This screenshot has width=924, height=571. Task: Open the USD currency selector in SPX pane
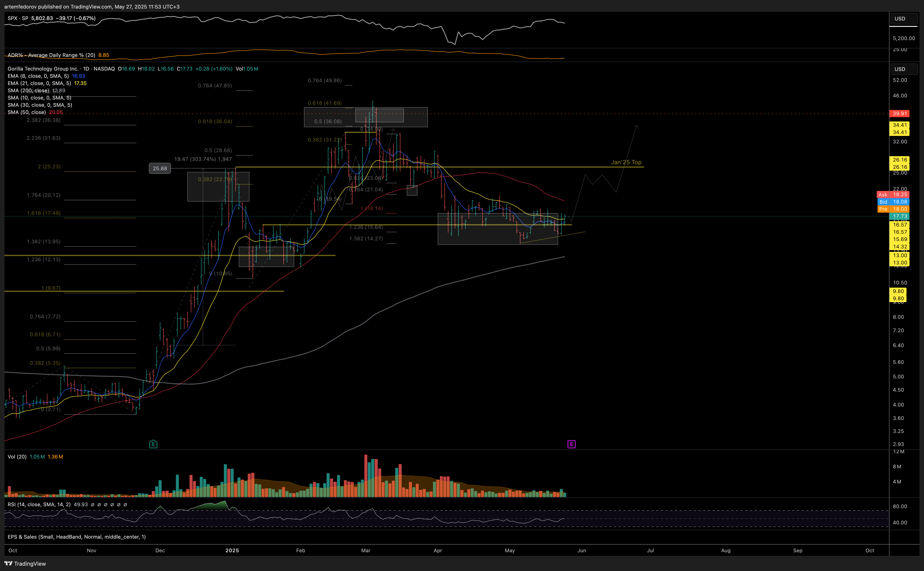tap(904, 19)
